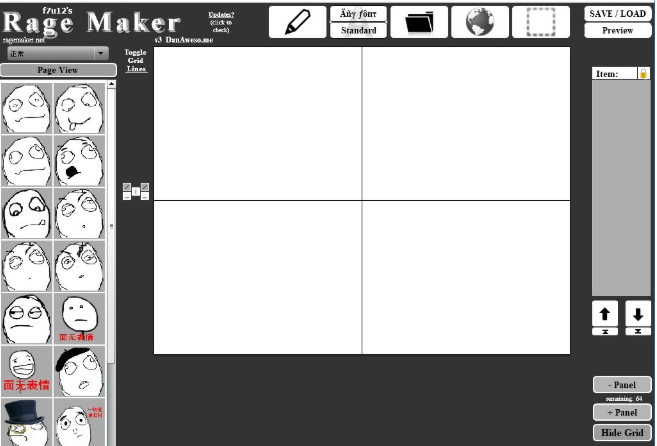Choose the dashed selection box tool

pyautogui.click(x=541, y=22)
